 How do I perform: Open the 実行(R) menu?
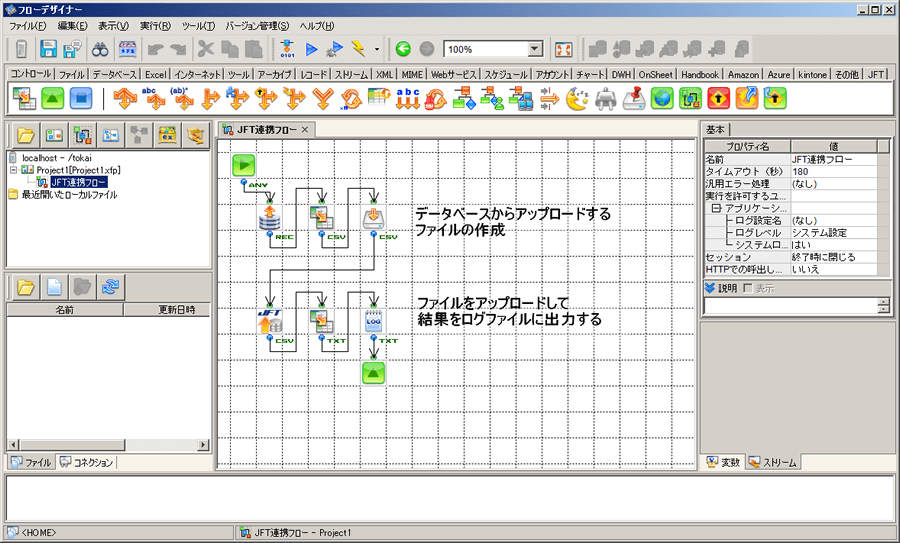pyautogui.click(x=154, y=25)
